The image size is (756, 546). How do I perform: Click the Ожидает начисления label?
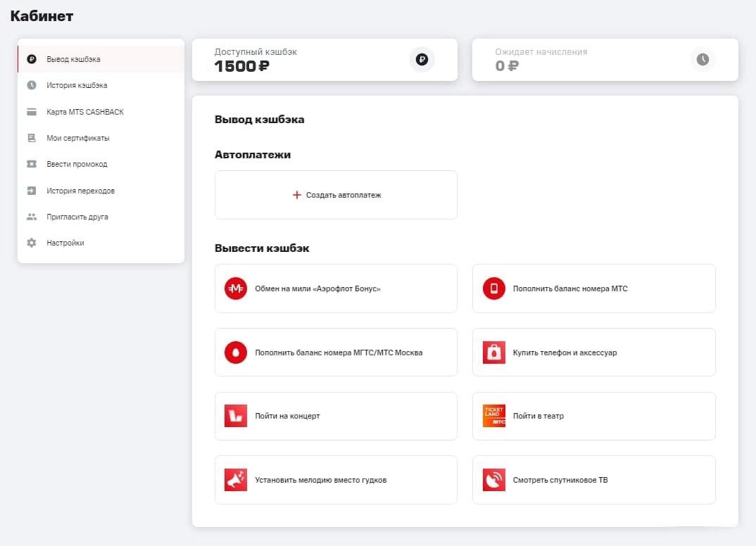click(x=541, y=51)
